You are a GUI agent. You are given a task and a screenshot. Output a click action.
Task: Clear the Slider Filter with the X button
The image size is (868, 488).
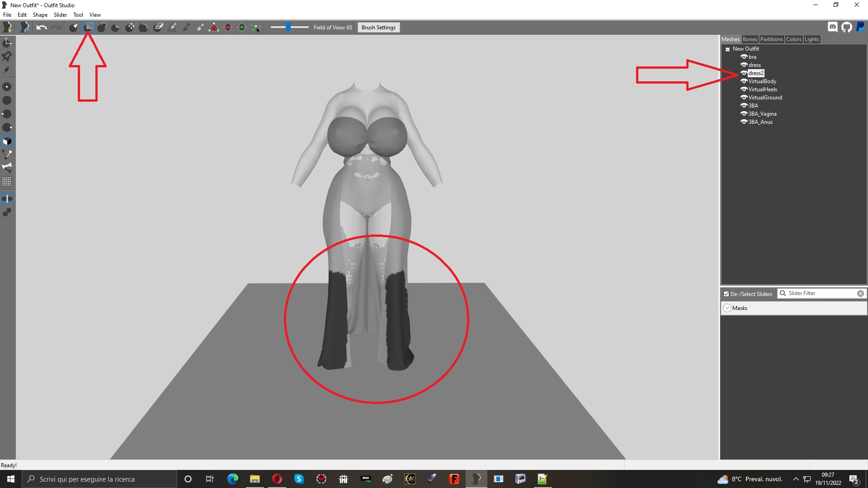pyautogui.click(x=860, y=293)
